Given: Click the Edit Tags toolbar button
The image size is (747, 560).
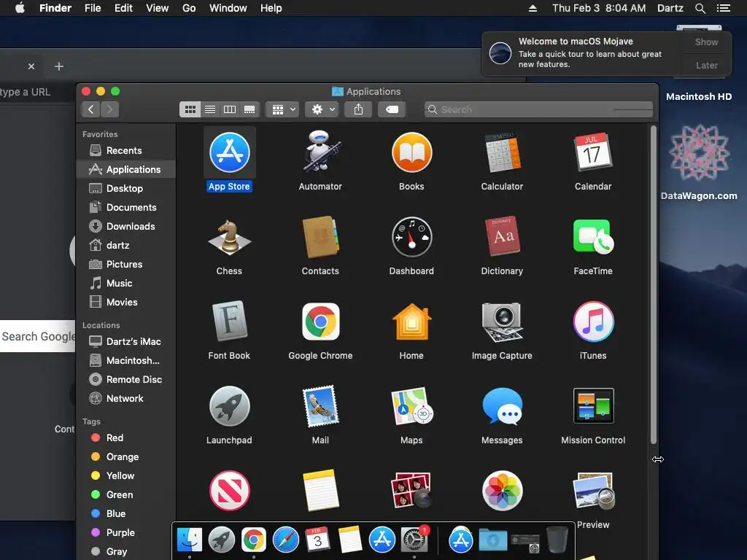Looking at the screenshot, I should coord(392,109).
